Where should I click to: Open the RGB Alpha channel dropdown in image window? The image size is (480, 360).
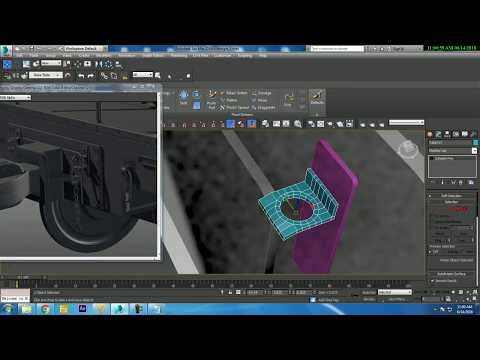click(x=15, y=97)
